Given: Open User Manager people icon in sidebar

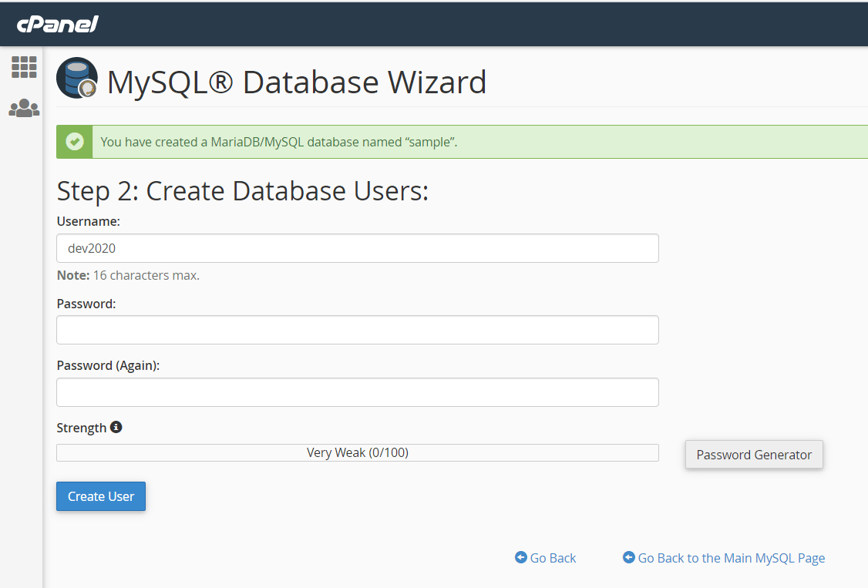Looking at the screenshot, I should [24, 108].
